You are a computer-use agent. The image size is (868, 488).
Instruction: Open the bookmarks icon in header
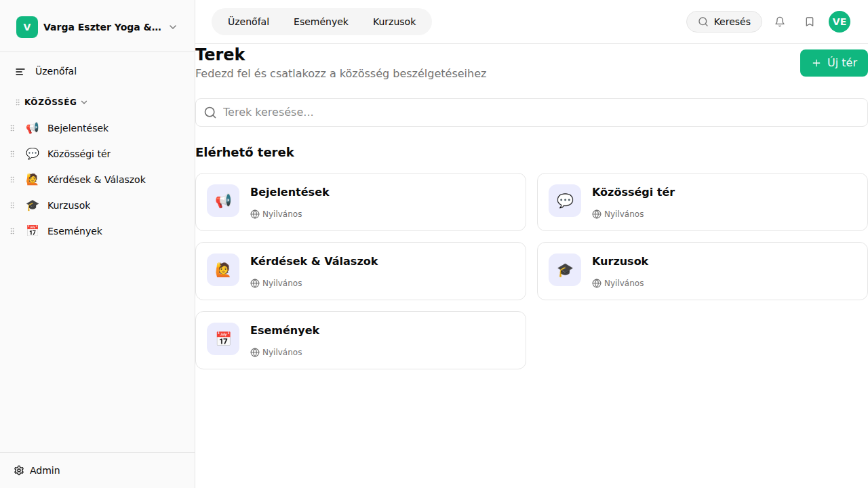point(810,22)
